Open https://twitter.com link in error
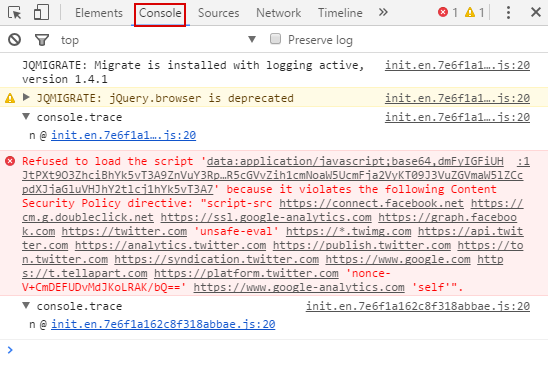 pos(124,231)
